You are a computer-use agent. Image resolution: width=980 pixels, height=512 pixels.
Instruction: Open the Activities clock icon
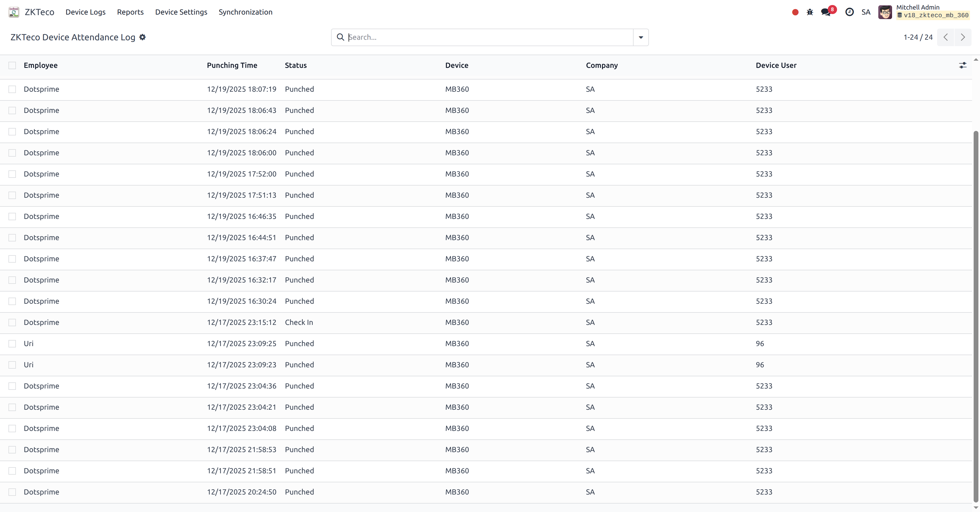849,12
